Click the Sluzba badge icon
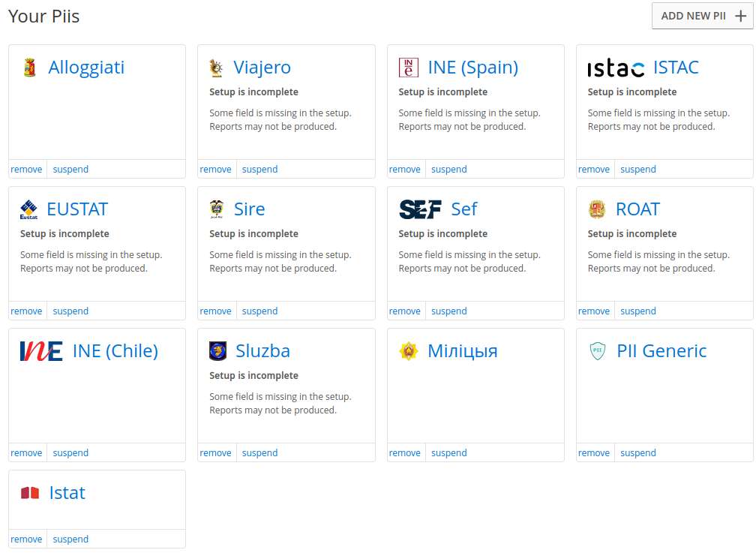Screen dimensions: 756x556 pos(217,351)
